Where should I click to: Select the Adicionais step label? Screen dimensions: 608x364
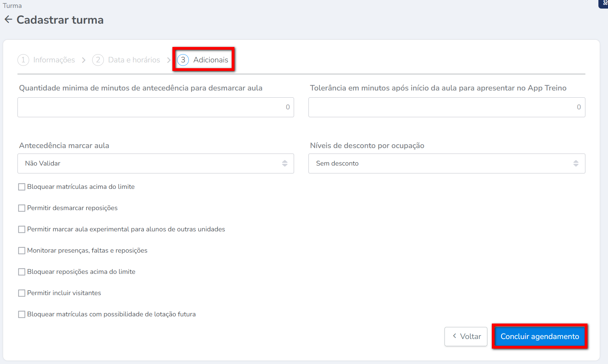coord(210,60)
